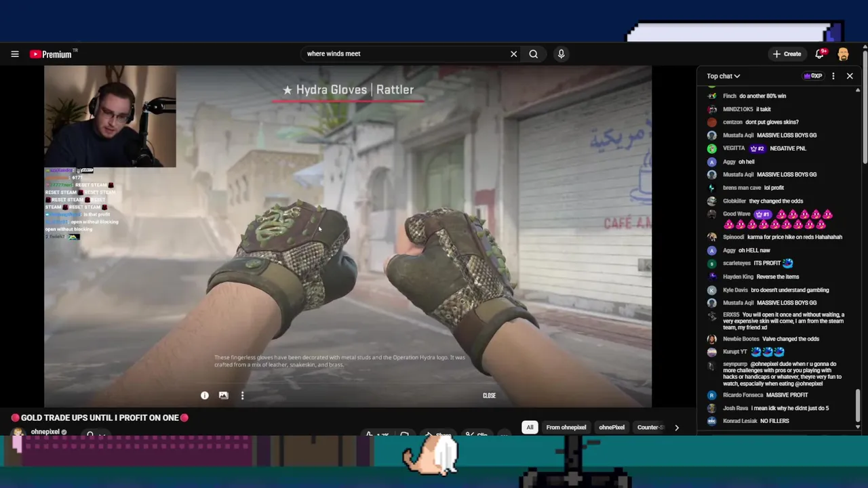The image size is (868, 488).
Task: Click the chat scrollbar thumb
Action: (x=858, y=405)
